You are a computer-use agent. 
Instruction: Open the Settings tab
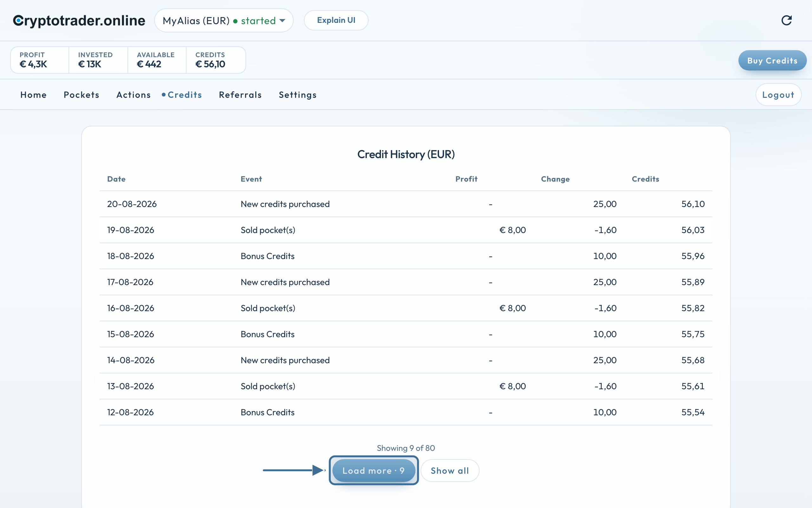coord(298,95)
